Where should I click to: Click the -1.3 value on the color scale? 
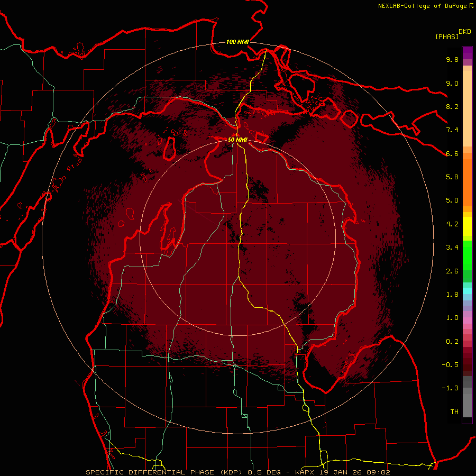450,388
